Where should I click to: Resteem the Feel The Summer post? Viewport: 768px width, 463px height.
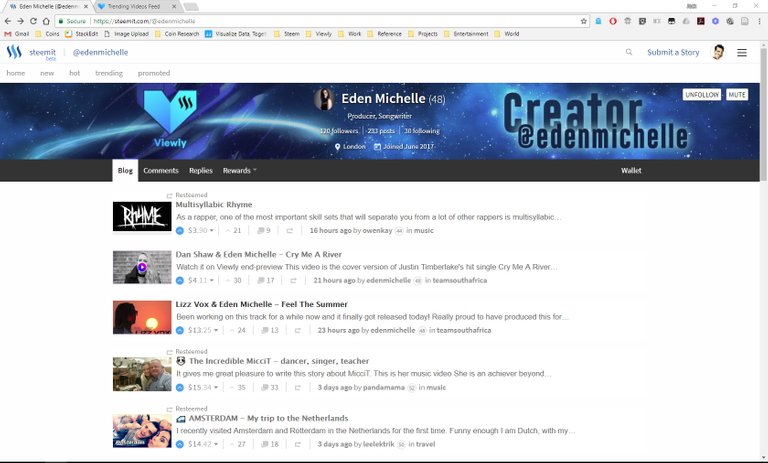coord(297,330)
